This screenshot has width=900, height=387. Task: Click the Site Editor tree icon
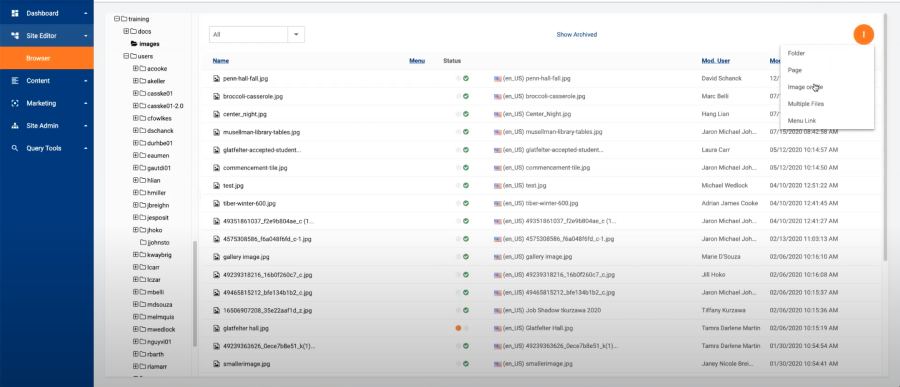[15, 36]
